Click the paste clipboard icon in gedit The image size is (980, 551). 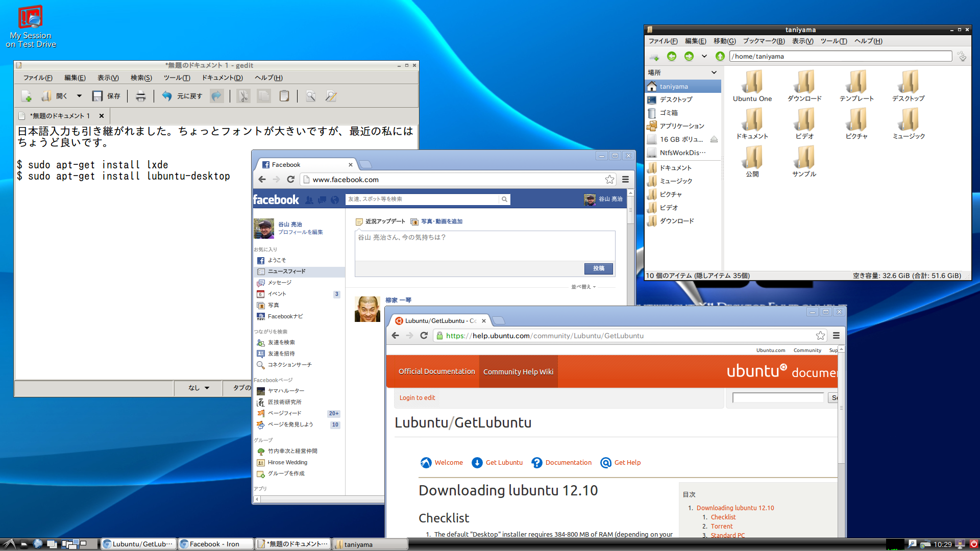pos(284,96)
